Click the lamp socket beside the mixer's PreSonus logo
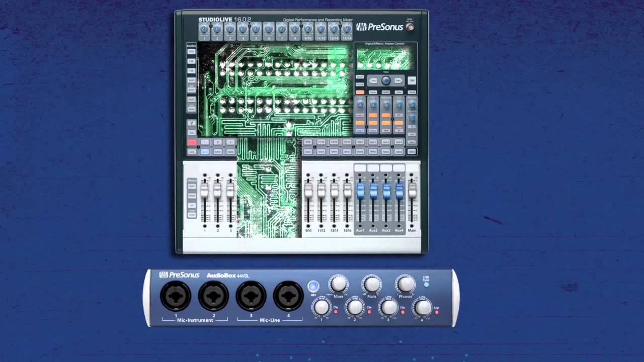644x362 pixels. click(x=410, y=27)
